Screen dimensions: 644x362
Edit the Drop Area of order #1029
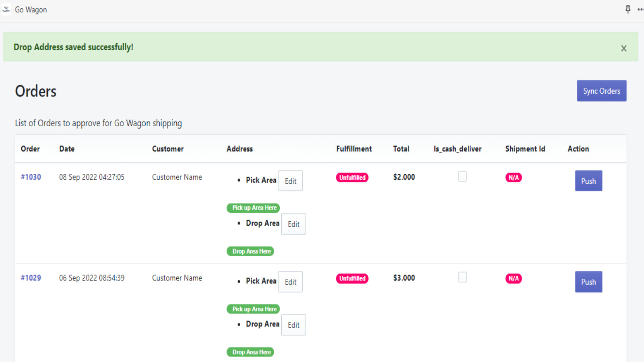point(293,325)
